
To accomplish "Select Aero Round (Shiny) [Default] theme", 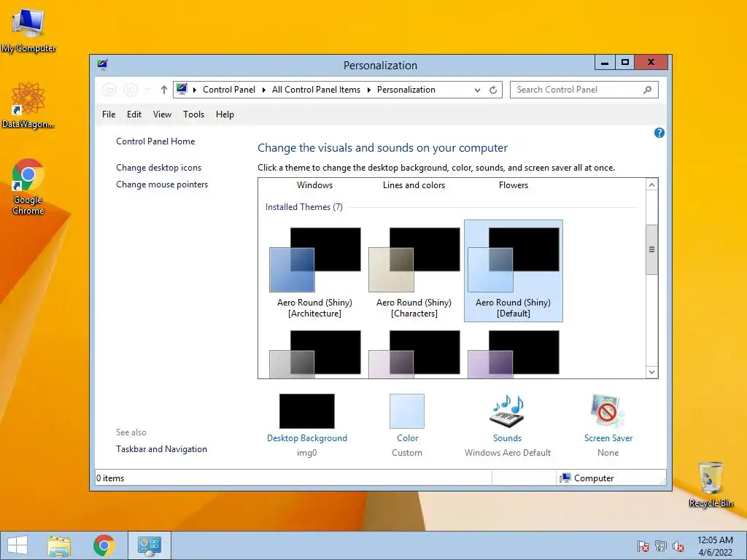I will (513, 271).
